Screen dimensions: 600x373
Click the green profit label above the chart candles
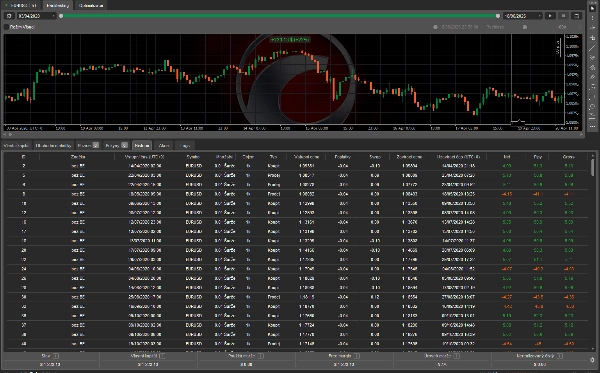tap(290, 39)
